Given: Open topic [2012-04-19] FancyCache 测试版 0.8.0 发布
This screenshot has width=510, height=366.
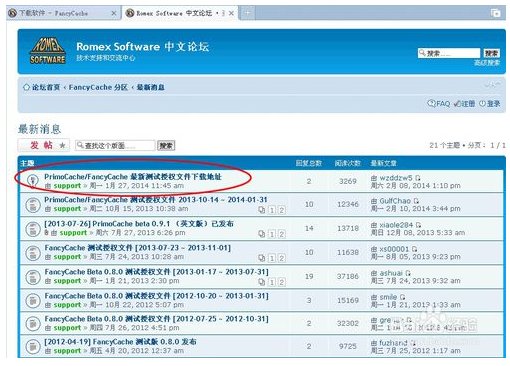Looking at the screenshot, I should pyautogui.click(x=120, y=342).
